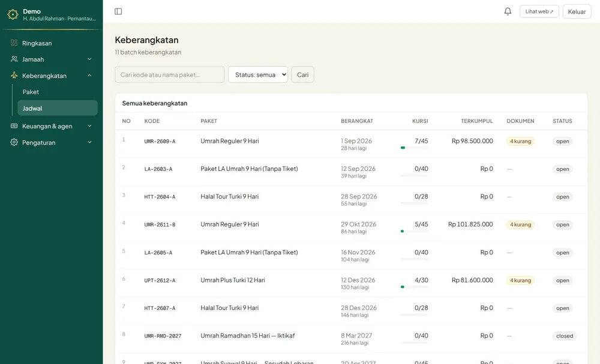Click the amount Rp 81.600.000
The height and width of the screenshot is (364, 600).
tap(472, 280)
